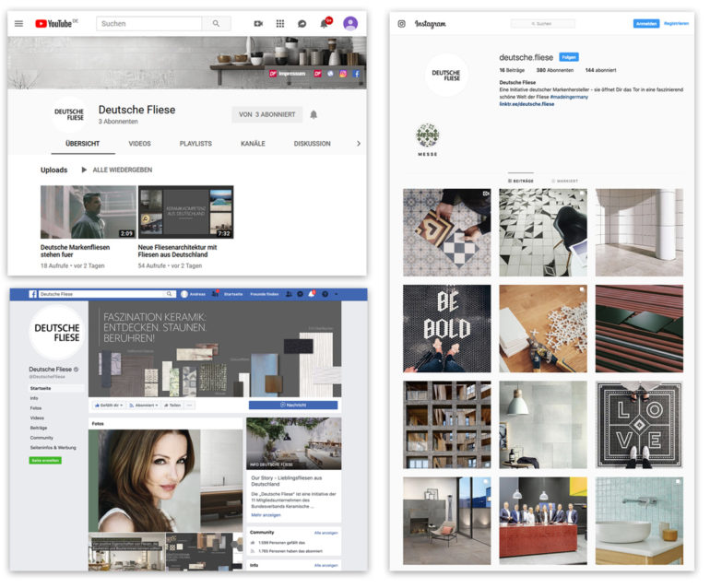This screenshot has height=588, width=710.
Task: Open the YouTube hamburger menu
Action: (x=18, y=24)
